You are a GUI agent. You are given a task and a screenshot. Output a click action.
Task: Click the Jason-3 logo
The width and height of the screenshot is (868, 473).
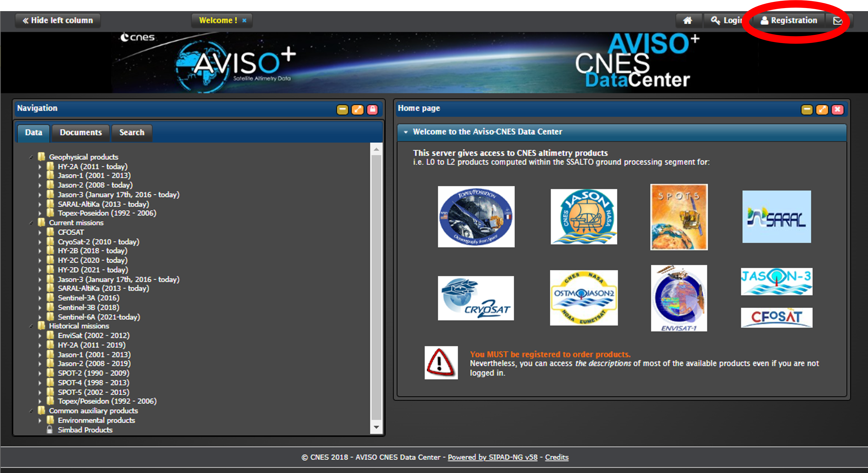coord(777,282)
